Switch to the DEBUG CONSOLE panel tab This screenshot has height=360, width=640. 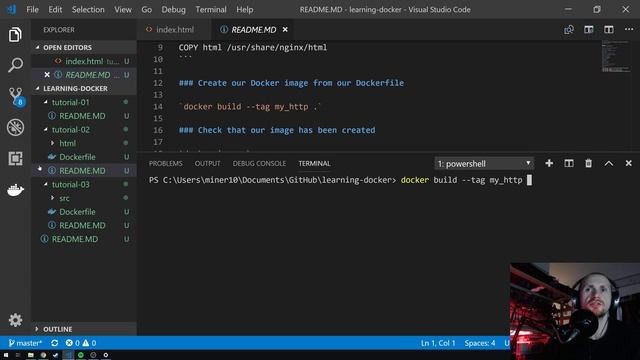click(x=259, y=163)
